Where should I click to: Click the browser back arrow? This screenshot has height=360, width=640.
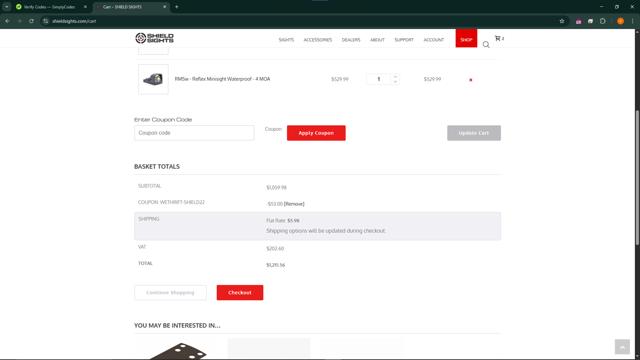click(7, 21)
